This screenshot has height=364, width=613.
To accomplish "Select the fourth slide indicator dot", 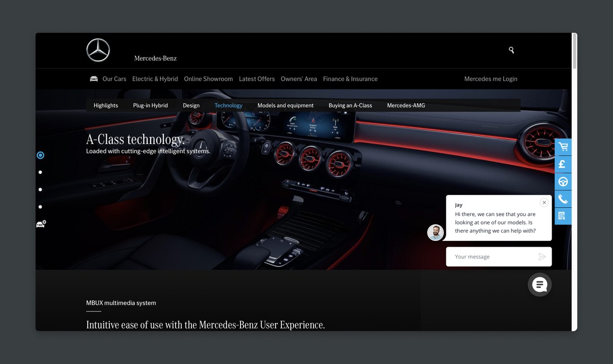I will click(40, 207).
